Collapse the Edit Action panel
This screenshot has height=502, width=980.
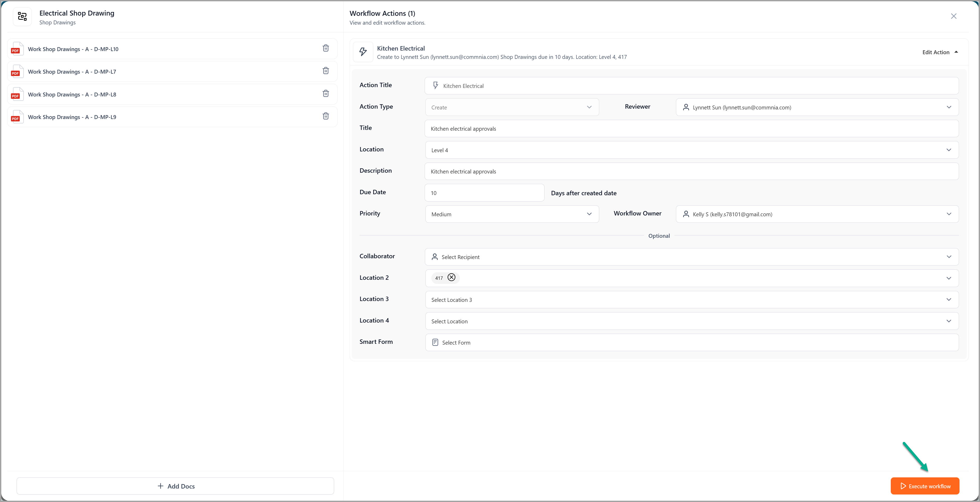[x=940, y=52]
